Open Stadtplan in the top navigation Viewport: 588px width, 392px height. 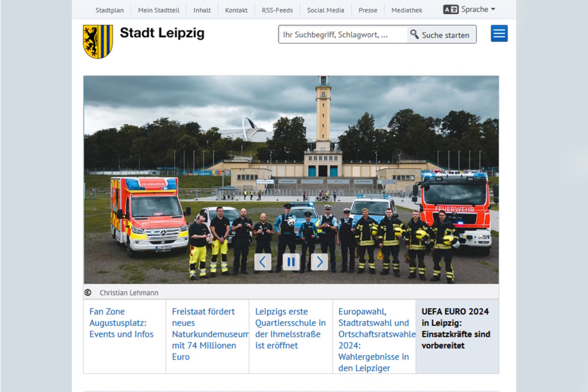[109, 10]
